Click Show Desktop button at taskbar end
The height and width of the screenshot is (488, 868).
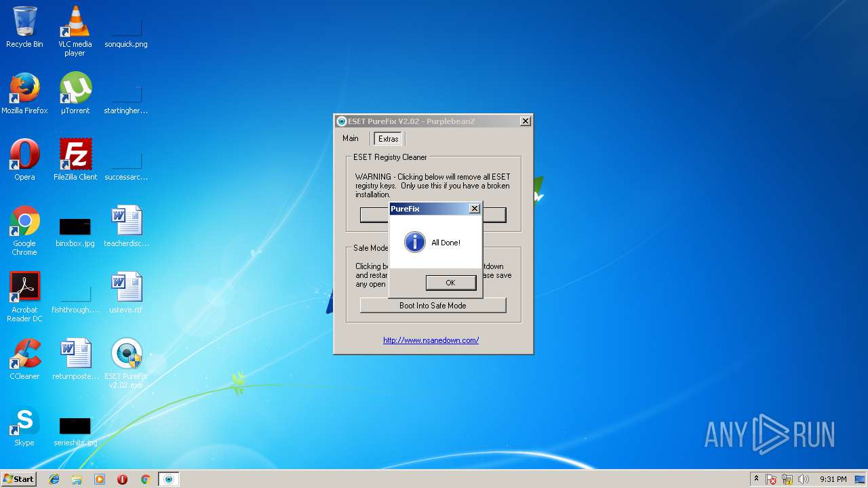pos(861,479)
